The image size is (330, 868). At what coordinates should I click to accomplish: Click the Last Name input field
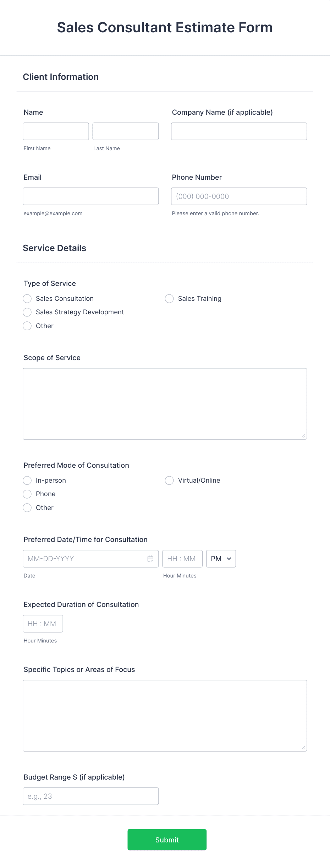125,131
